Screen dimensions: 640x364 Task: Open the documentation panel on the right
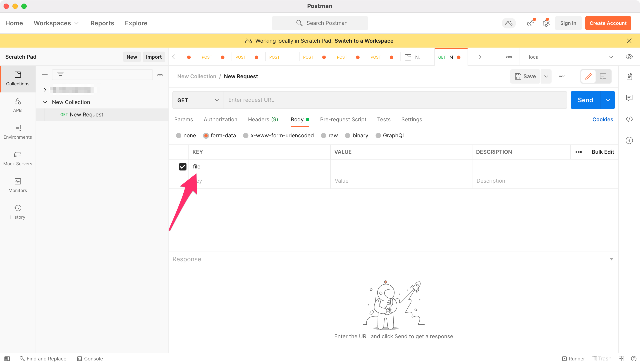629,76
